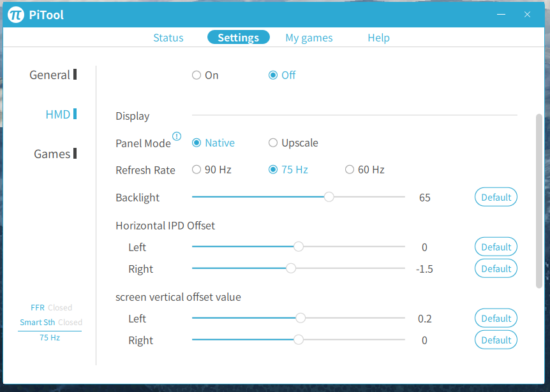Screen dimensions: 550x392
Task: Minimize the PiTool window
Action: point(501,15)
